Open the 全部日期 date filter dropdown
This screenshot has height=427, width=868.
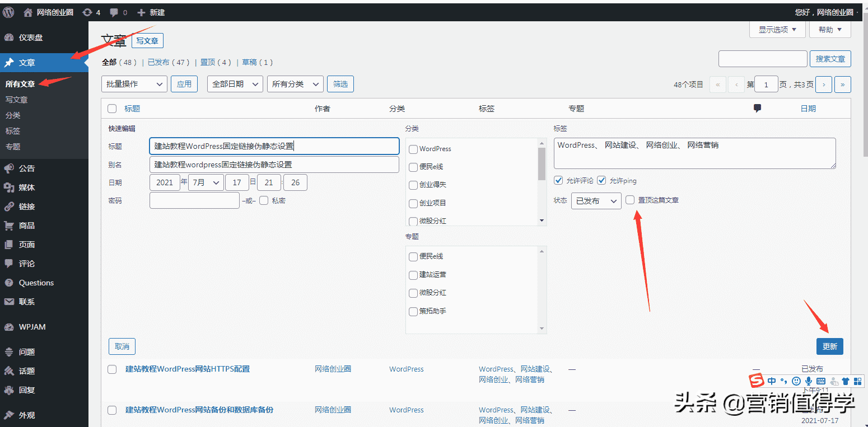coord(235,84)
